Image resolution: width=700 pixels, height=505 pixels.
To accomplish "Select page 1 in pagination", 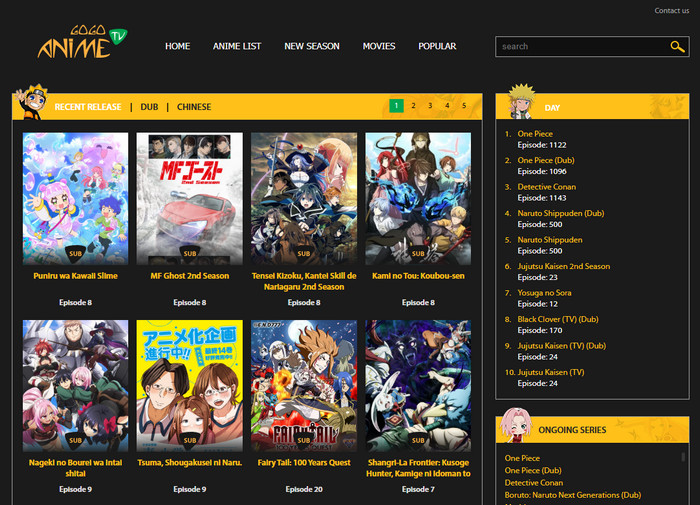I will coord(396,106).
